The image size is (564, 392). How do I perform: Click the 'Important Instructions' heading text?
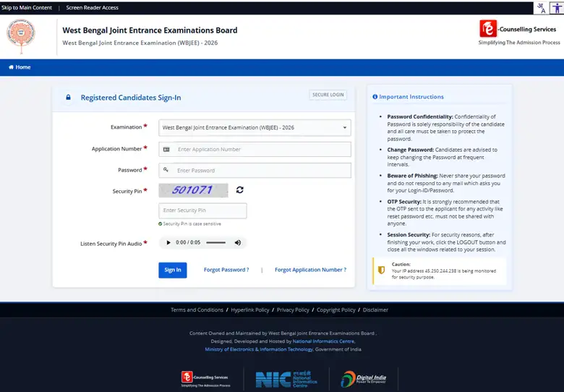coord(411,97)
